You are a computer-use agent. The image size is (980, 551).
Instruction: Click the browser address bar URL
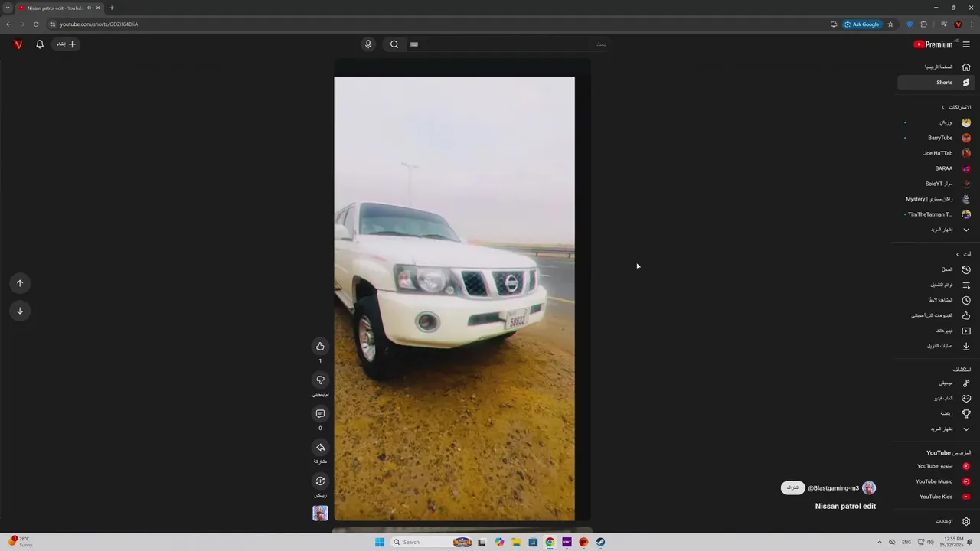(99, 24)
